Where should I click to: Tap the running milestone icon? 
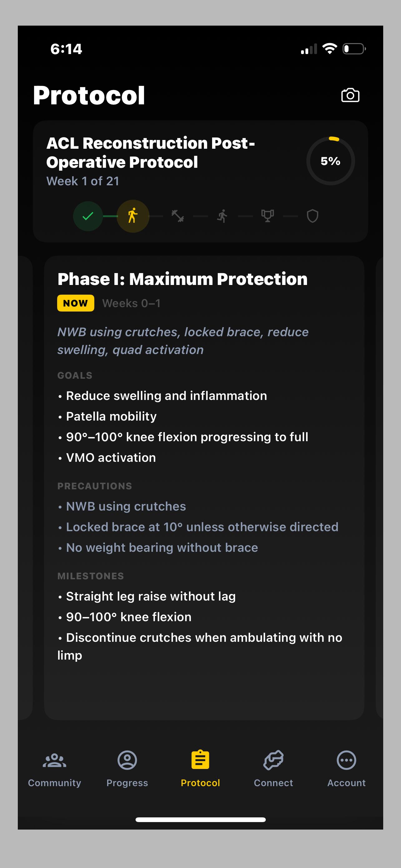(x=223, y=216)
